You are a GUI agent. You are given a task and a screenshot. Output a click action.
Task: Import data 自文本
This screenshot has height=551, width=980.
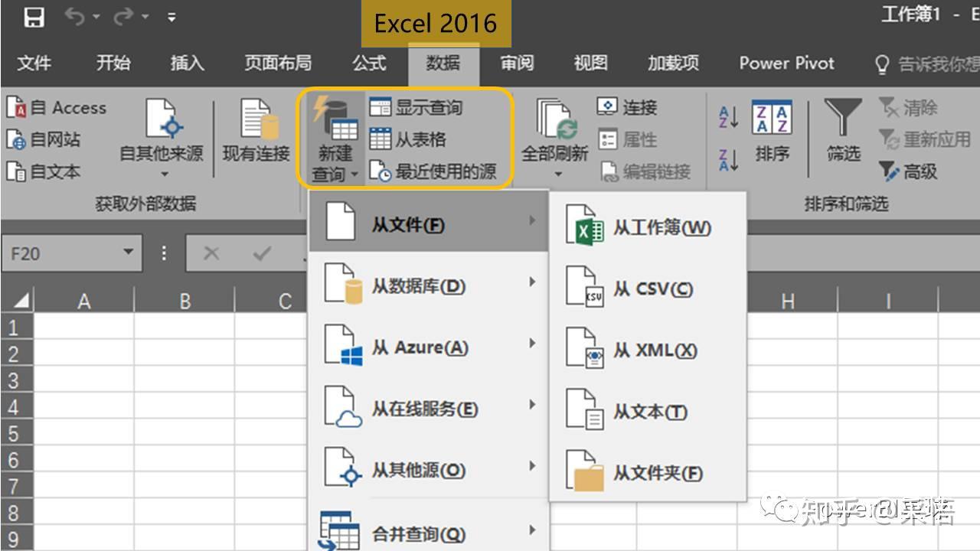(x=44, y=171)
